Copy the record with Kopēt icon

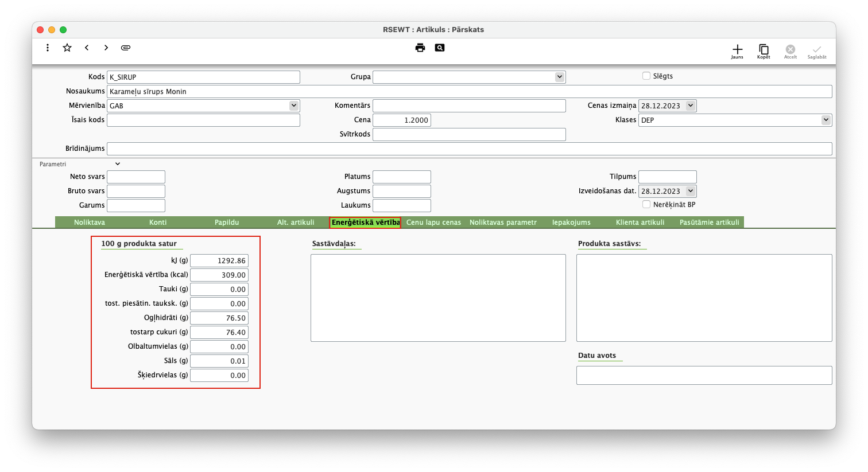764,51
